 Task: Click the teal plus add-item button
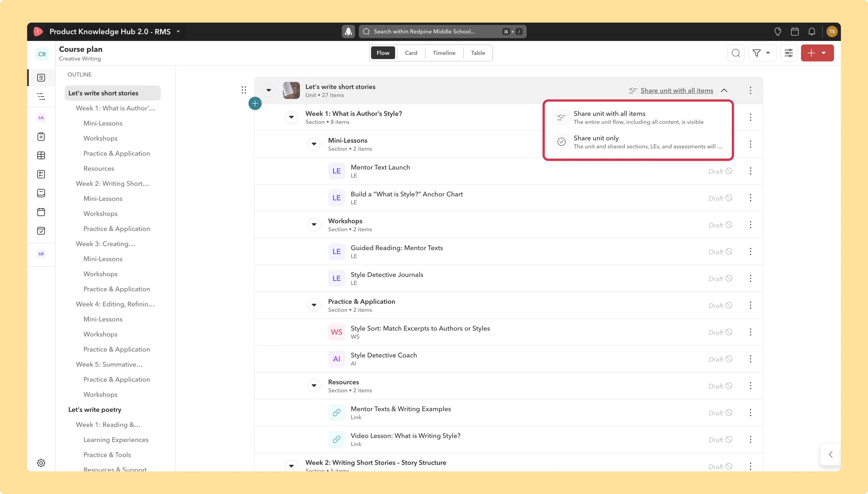pos(255,103)
